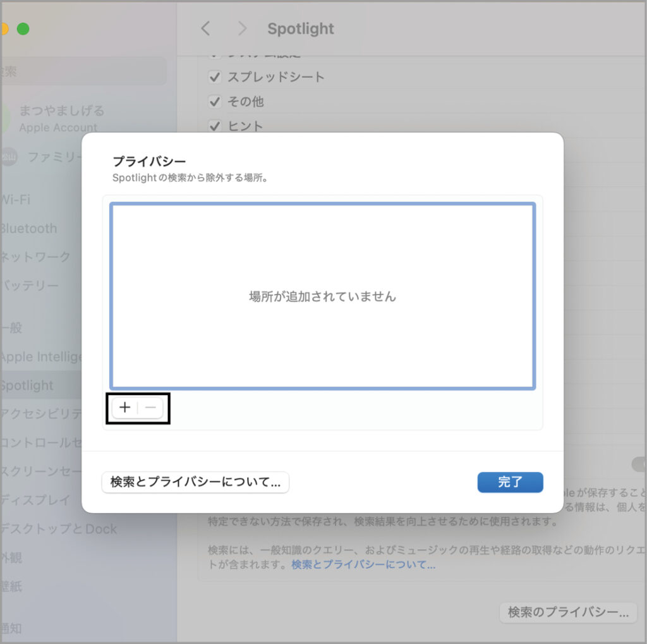This screenshot has height=644, width=647.
Task: Click the Spotlight window title
Action: click(x=301, y=28)
